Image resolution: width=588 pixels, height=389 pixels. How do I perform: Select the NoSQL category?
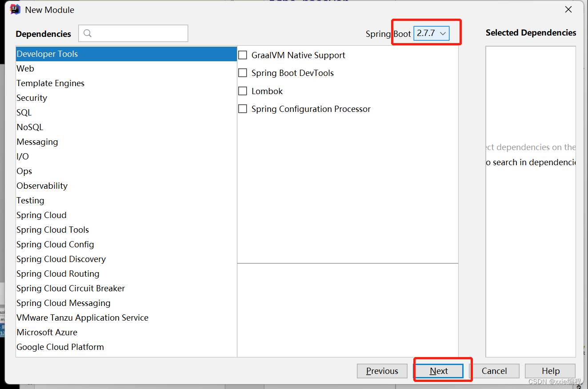[x=126, y=127]
